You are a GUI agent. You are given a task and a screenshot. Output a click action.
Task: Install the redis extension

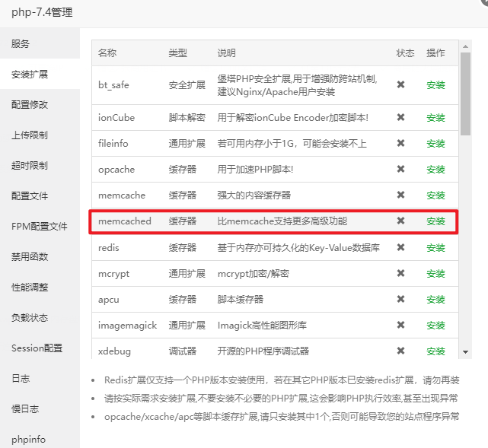pos(435,247)
